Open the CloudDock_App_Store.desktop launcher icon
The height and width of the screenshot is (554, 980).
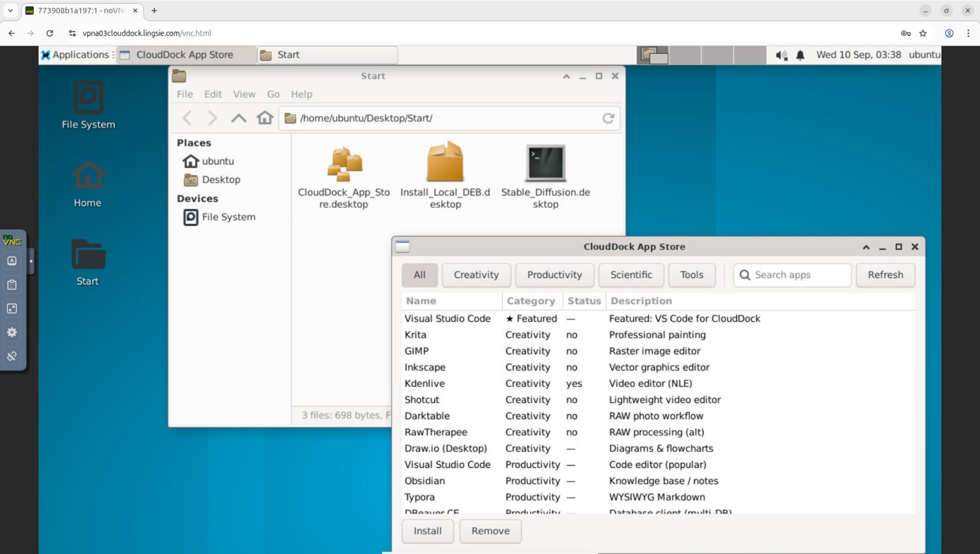click(x=344, y=164)
